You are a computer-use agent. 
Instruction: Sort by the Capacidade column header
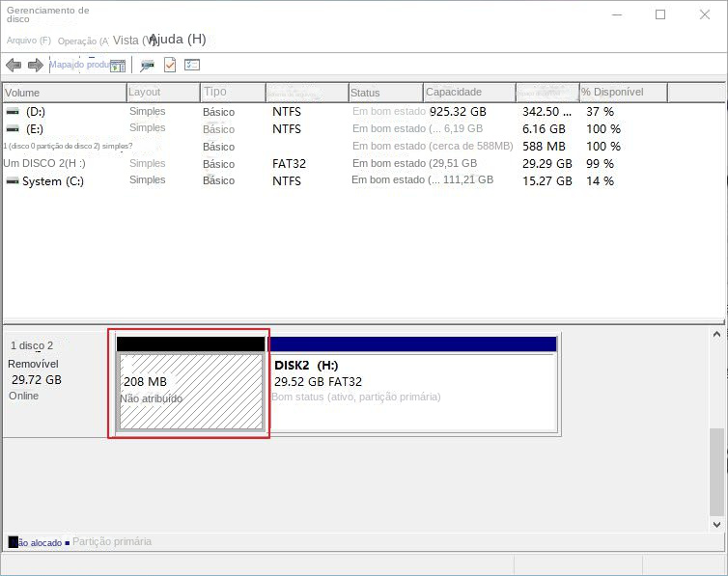coord(469,93)
